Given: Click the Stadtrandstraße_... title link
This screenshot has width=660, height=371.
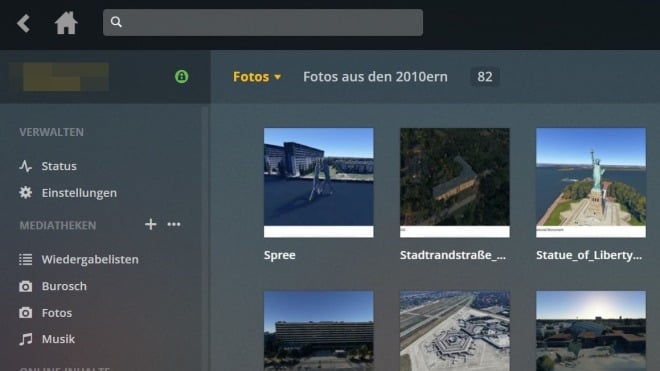Looking at the screenshot, I should 453,255.
